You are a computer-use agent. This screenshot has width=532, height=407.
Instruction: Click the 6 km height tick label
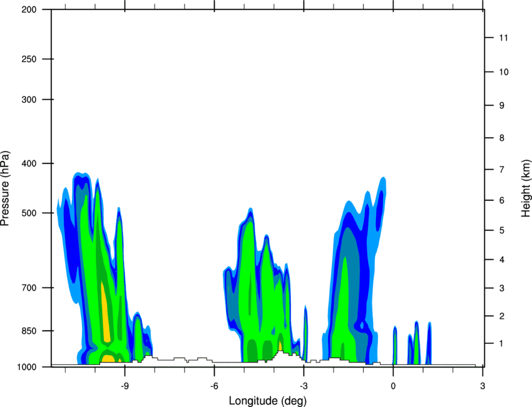point(502,200)
